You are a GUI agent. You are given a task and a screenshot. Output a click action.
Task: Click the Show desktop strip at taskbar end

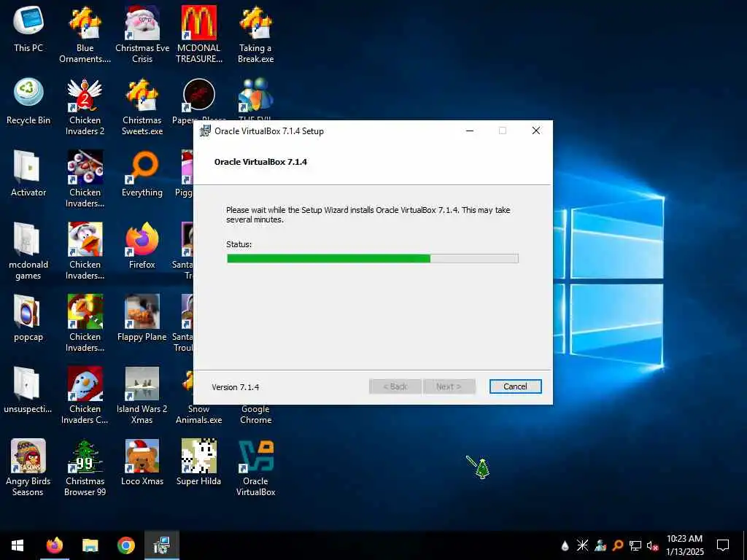(745, 545)
